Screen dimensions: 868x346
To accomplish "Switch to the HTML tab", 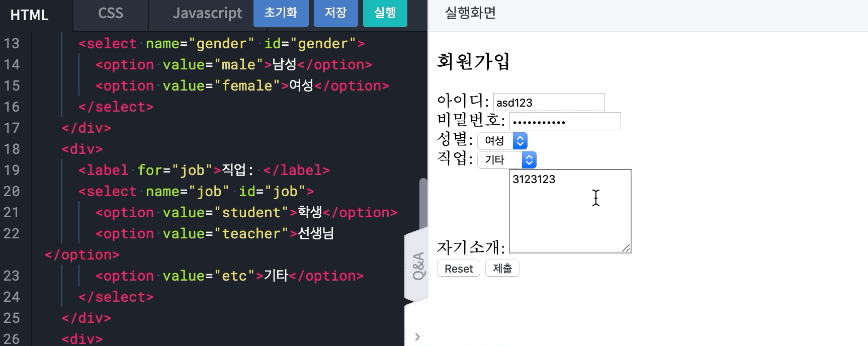I will [30, 15].
